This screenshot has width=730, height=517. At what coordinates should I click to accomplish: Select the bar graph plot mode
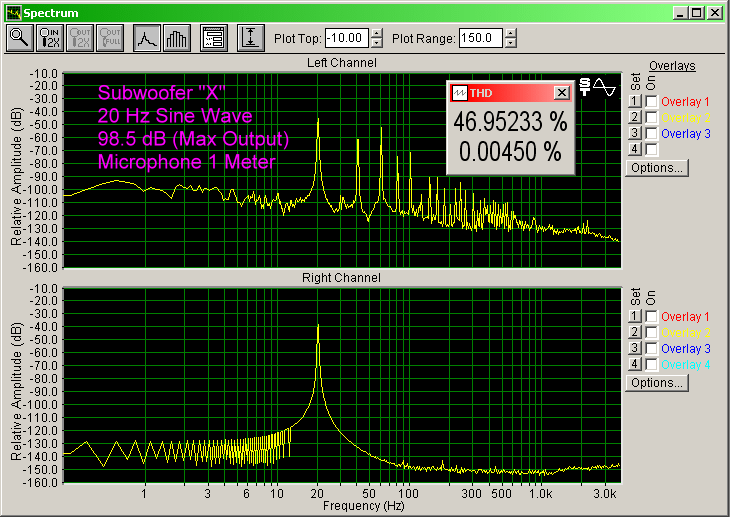coord(176,38)
